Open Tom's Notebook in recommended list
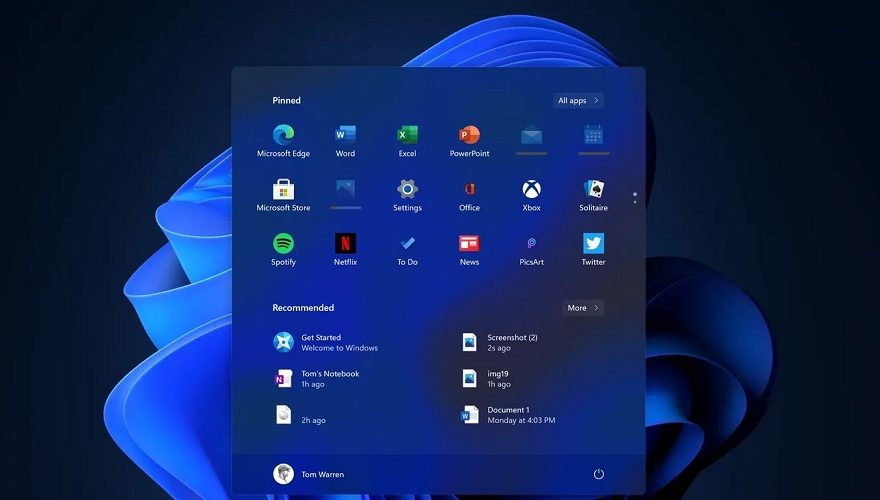 click(329, 378)
